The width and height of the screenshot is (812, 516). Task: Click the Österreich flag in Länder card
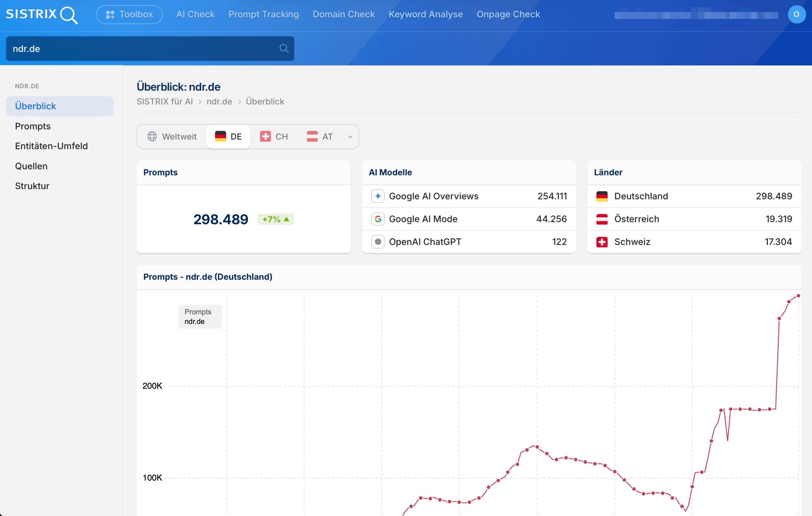(602, 219)
